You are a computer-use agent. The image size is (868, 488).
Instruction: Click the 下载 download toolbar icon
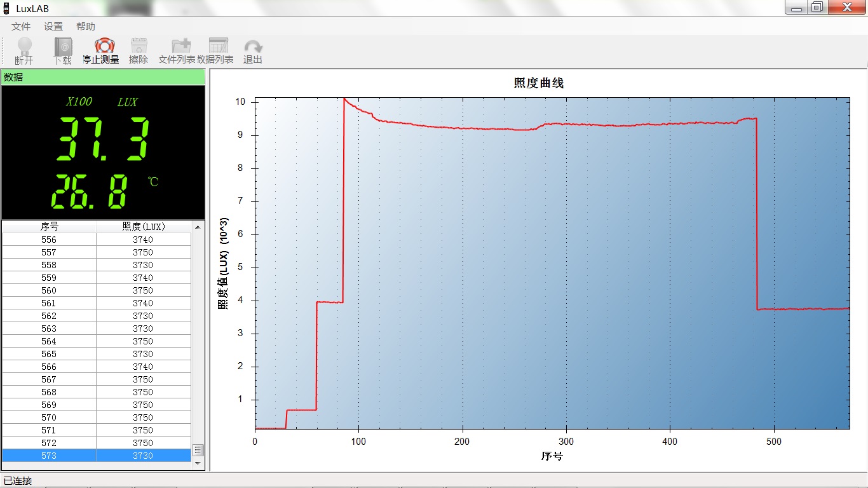point(62,51)
